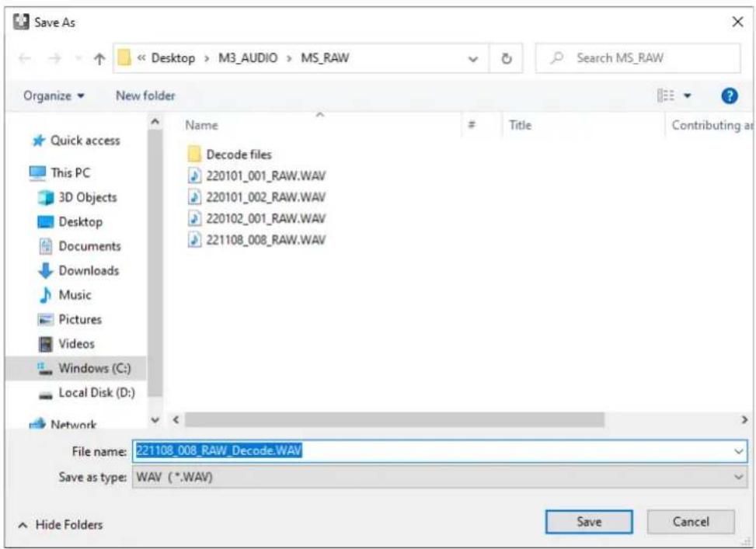Click the right arrow of horizontal scrollbar
756x549 pixels.
tap(744, 420)
